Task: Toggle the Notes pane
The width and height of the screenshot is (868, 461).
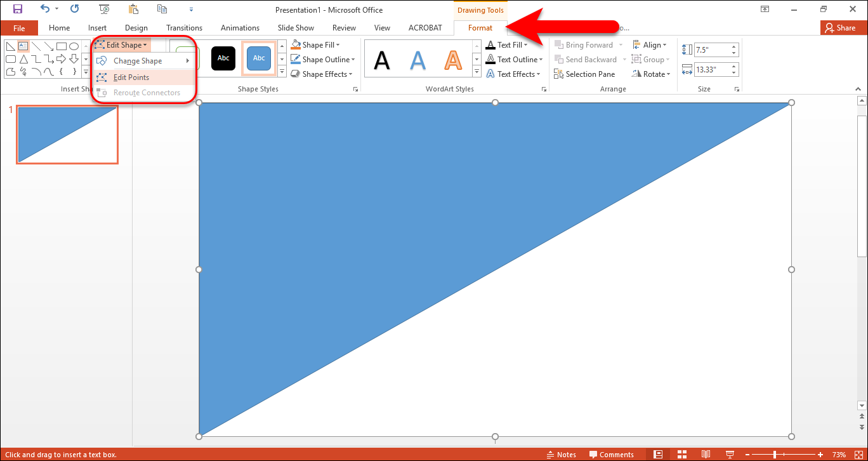Action: (561, 455)
